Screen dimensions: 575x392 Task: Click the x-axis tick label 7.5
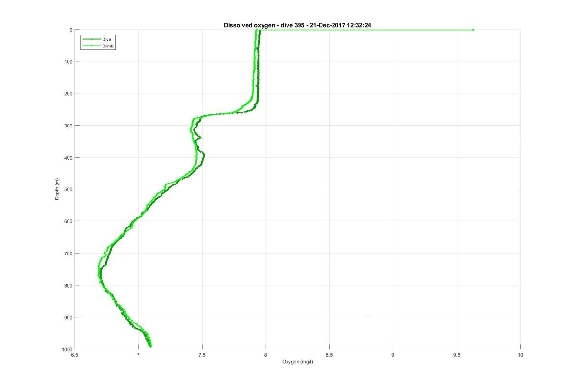tap(202, 355)
